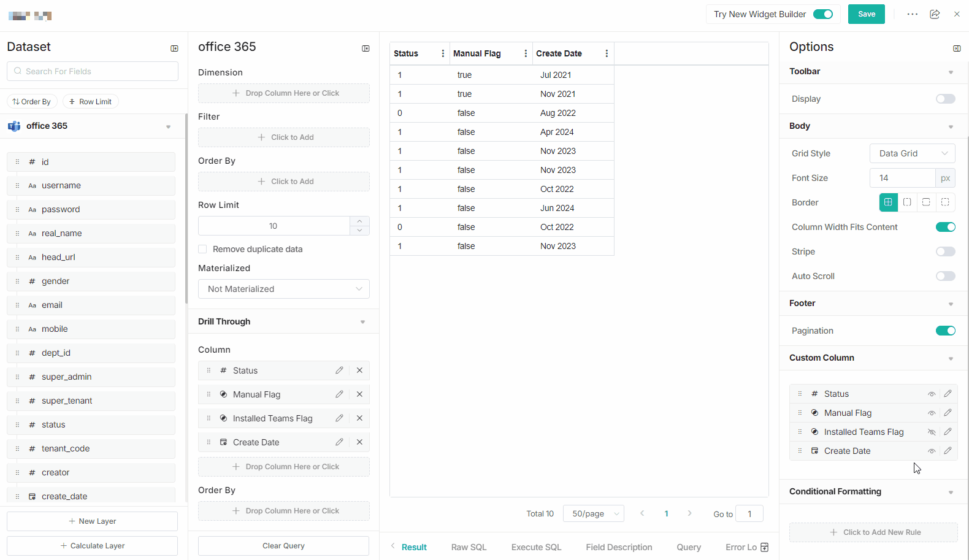Show the hidden Installed Teams Flag column
The height and width of the screenshot is (560, 969).
click(x=932, y=432)
